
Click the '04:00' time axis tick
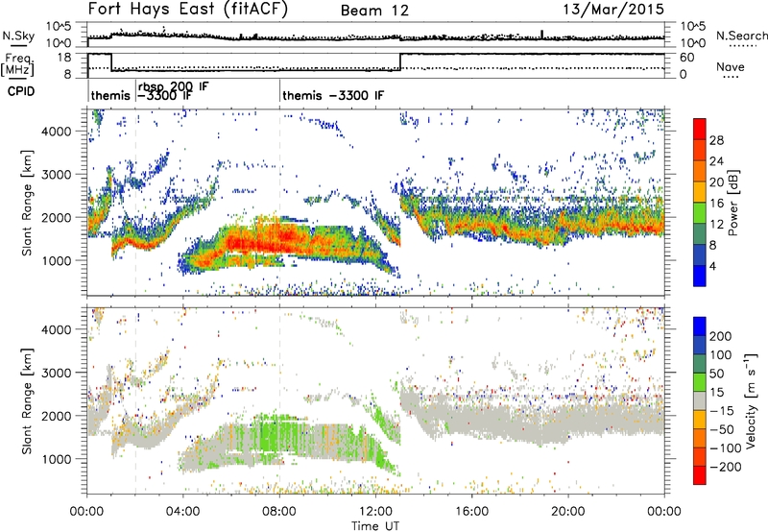pyautogui.click(x=183, y=512)
